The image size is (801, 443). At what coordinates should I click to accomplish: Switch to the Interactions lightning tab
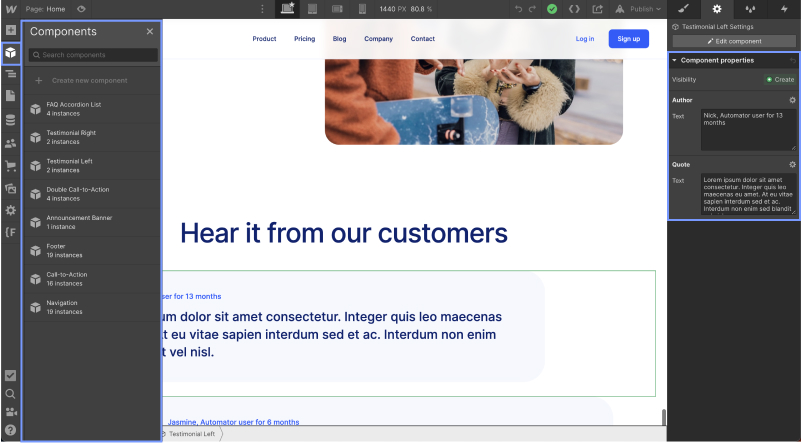(x=784, y=9)
